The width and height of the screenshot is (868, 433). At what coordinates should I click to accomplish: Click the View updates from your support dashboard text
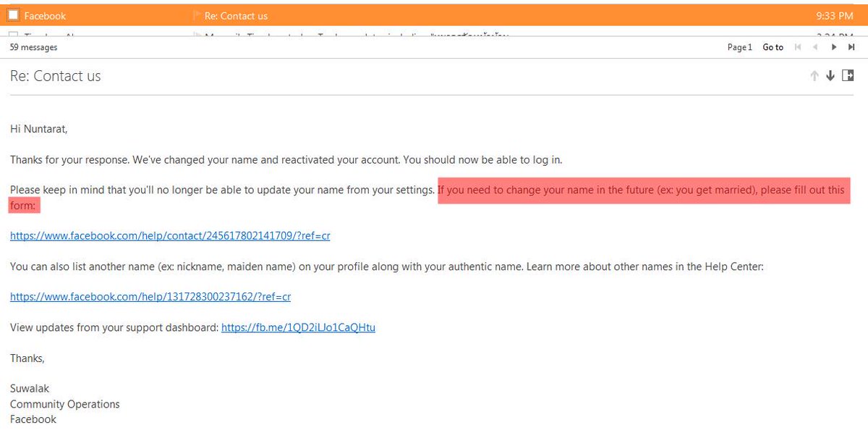[114, 327]
